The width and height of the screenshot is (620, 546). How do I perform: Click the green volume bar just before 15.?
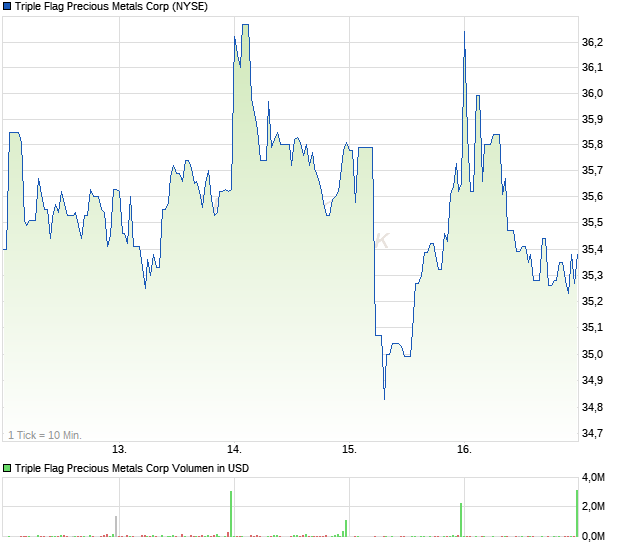pos(346,529)
